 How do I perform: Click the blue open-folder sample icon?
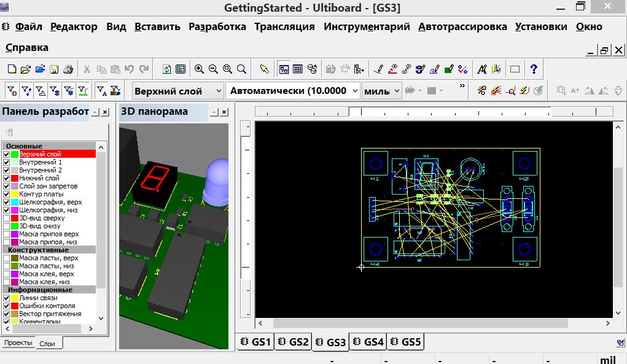click(40, 69)
